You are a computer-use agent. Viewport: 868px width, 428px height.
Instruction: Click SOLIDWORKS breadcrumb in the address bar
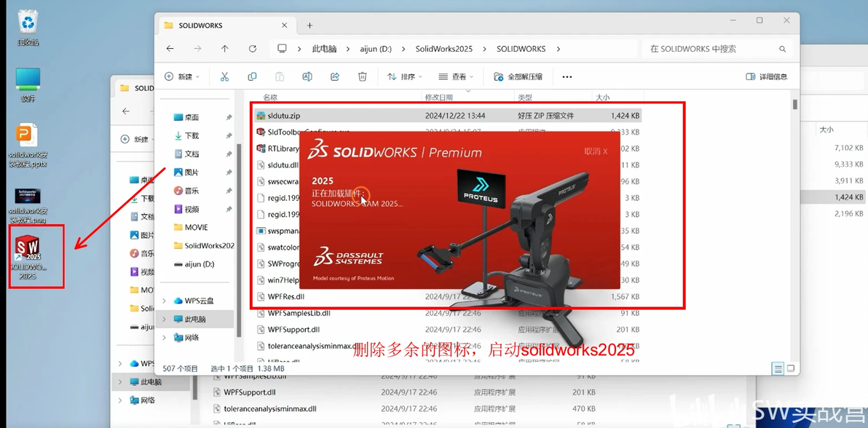pos(521,49)
